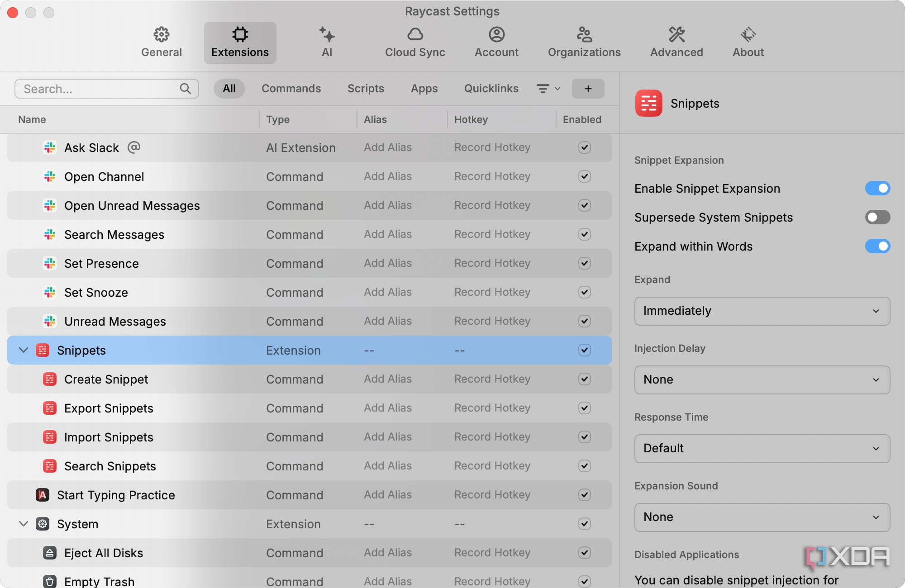This screenshot has height=588, width=905.
Task: Click the System gear icon in the list
Action: [x=43, y=524]
